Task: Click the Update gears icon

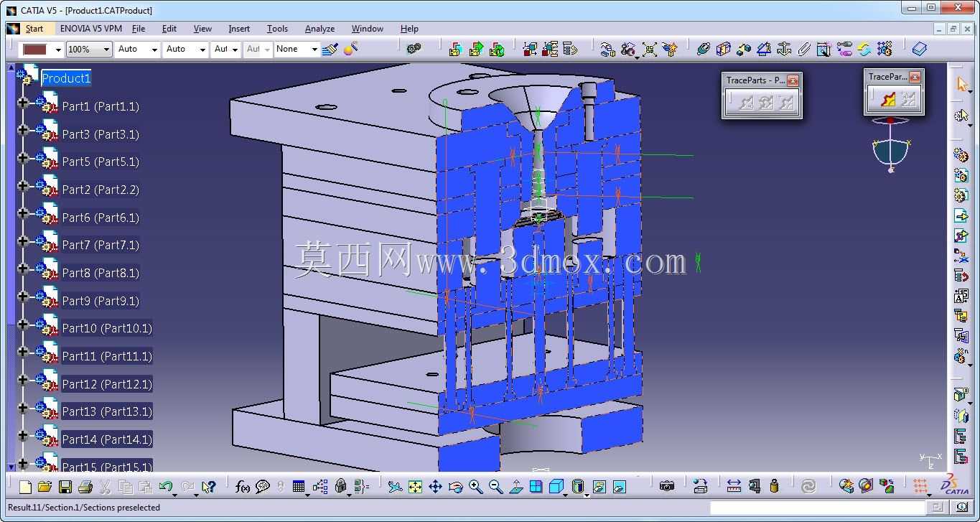Action: click(x=413, y=49)
